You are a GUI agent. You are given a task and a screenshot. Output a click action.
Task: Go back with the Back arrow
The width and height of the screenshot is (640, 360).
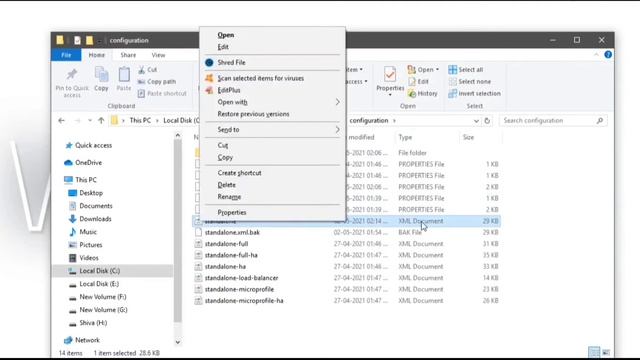tap(61, 120)
